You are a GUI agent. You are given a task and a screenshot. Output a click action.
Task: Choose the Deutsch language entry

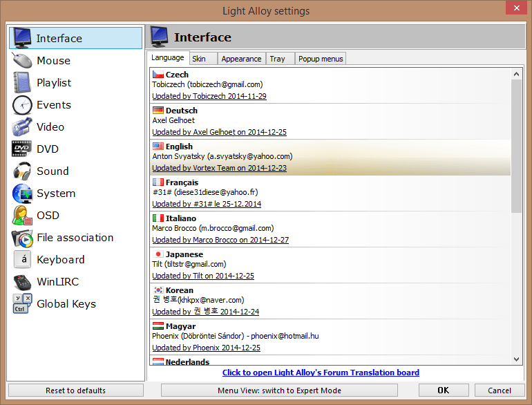(x=330, y=122)
